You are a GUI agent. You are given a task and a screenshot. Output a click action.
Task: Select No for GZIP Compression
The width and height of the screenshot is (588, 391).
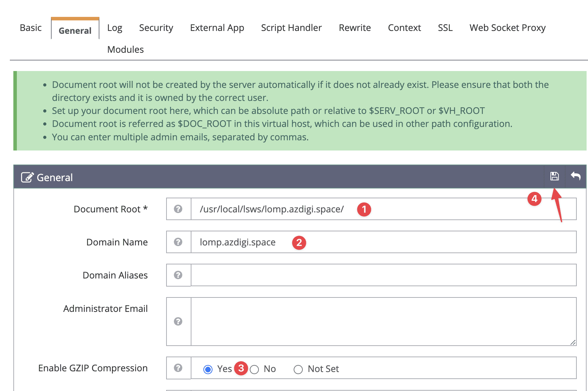(x=255, y=370)
